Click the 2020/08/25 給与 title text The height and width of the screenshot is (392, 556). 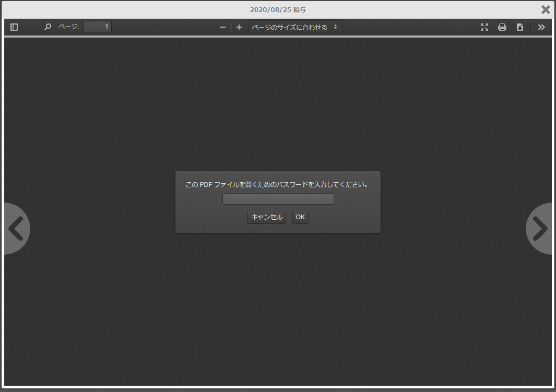point(278,10)
